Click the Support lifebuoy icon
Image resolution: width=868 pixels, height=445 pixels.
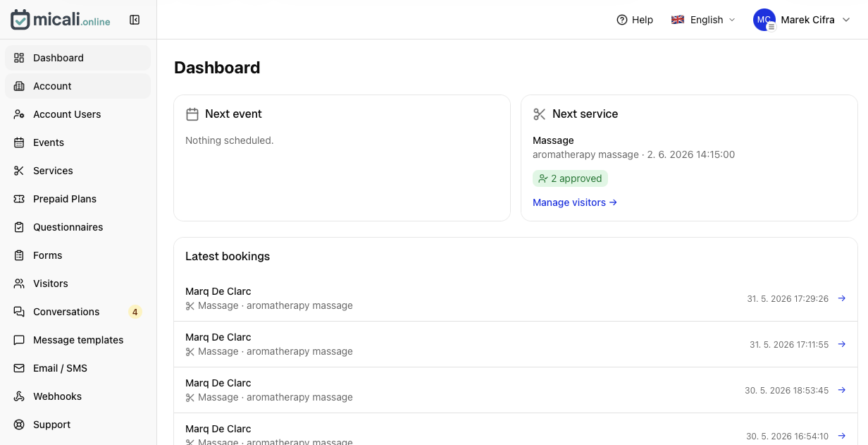(x=19, y=425)
